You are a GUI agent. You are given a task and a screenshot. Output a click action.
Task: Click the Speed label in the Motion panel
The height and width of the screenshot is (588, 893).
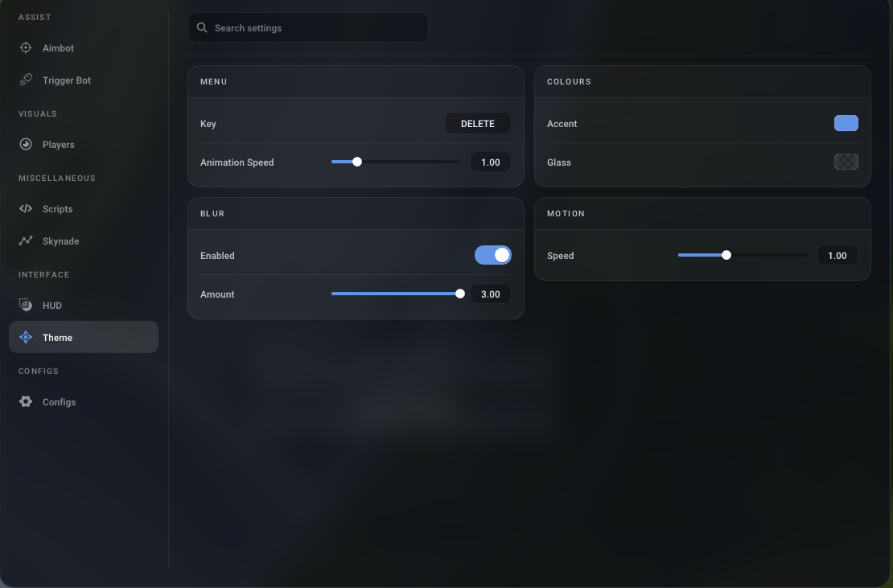pyautogui.click(x=560, y=256)
